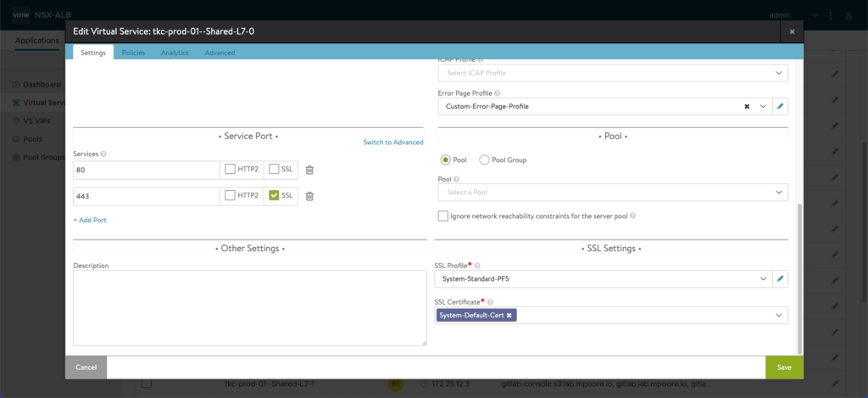Image resolution: width=868 pixels, height=398 pixels.
Task: Open help for Error Page Profile label
Action: 497,93
